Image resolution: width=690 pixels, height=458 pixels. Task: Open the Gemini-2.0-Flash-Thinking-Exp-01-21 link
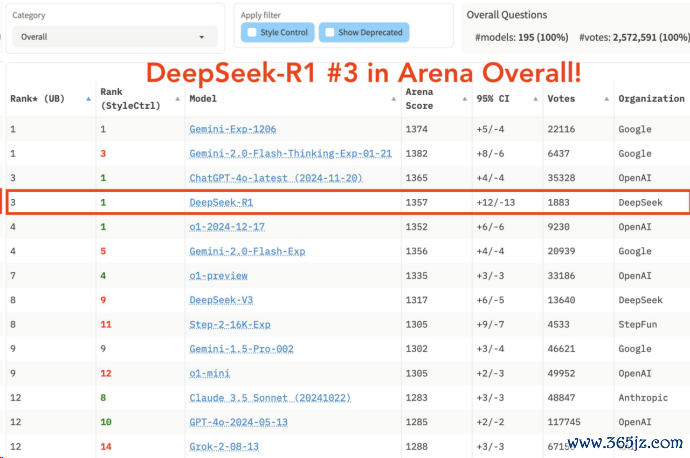click(x=290, y=154)
